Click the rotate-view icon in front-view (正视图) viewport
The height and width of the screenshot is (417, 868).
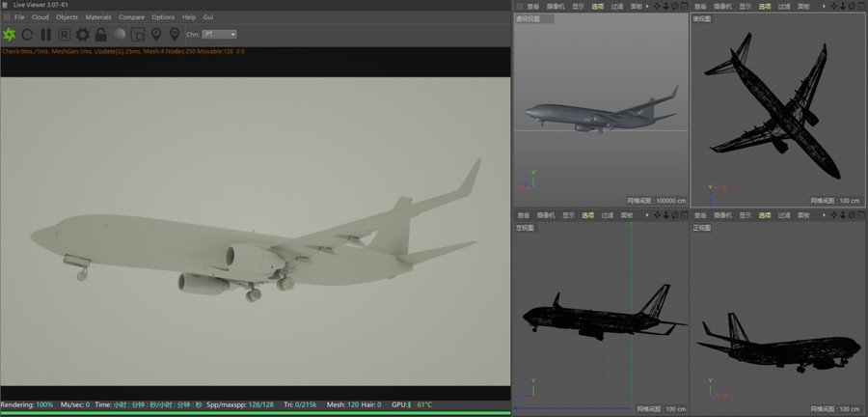pos(852,215)
